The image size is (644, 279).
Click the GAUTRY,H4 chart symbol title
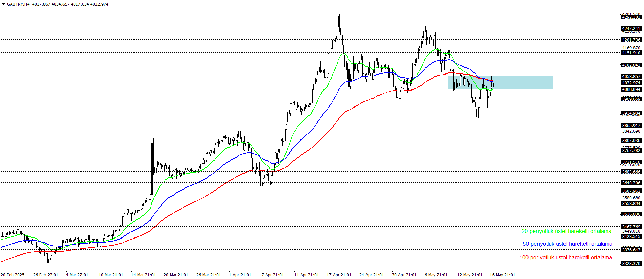[18, 4]
